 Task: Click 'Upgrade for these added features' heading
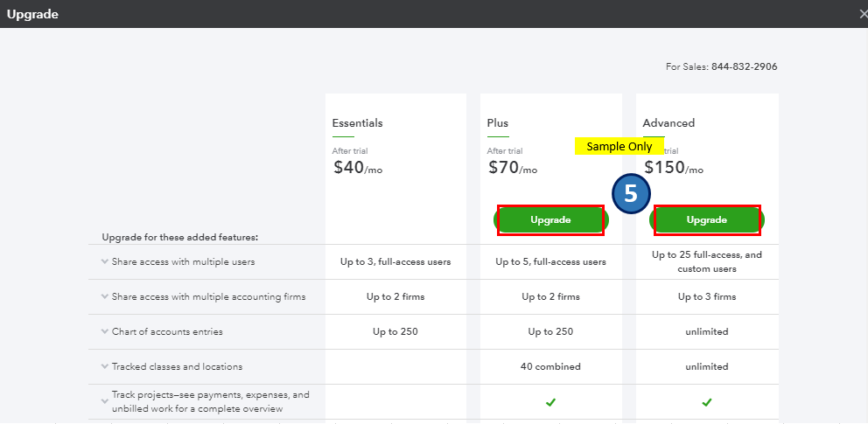tap(179, 237)
